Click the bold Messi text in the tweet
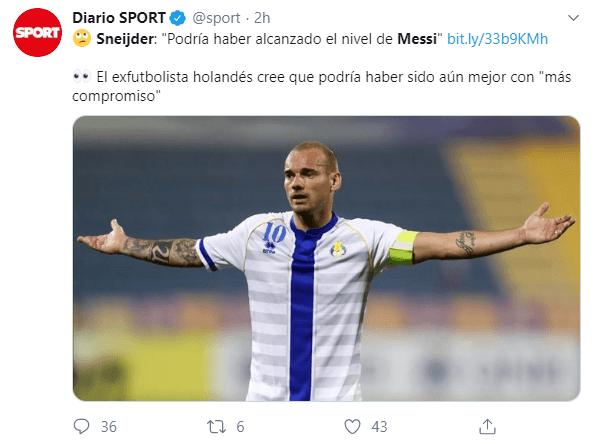Screen dimensions: 594x444 pyautogui.click(x=417, y=39)
